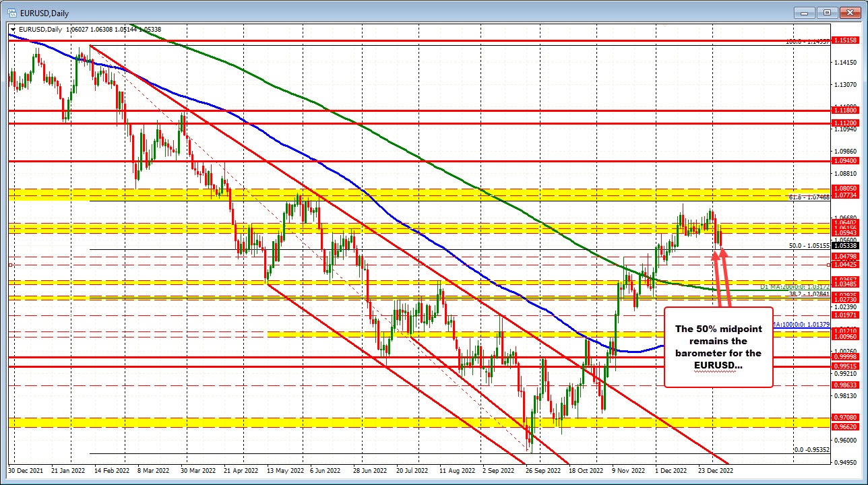
Task: Select the current price tag showing 1.05338
Action: coord(845,246)
